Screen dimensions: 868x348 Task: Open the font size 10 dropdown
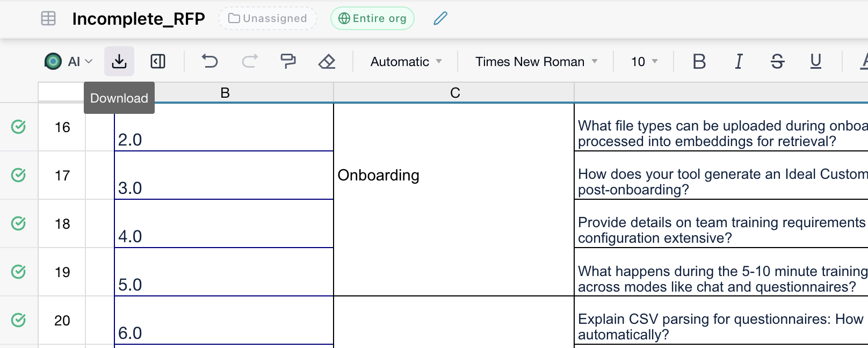[x=644, y=62]
